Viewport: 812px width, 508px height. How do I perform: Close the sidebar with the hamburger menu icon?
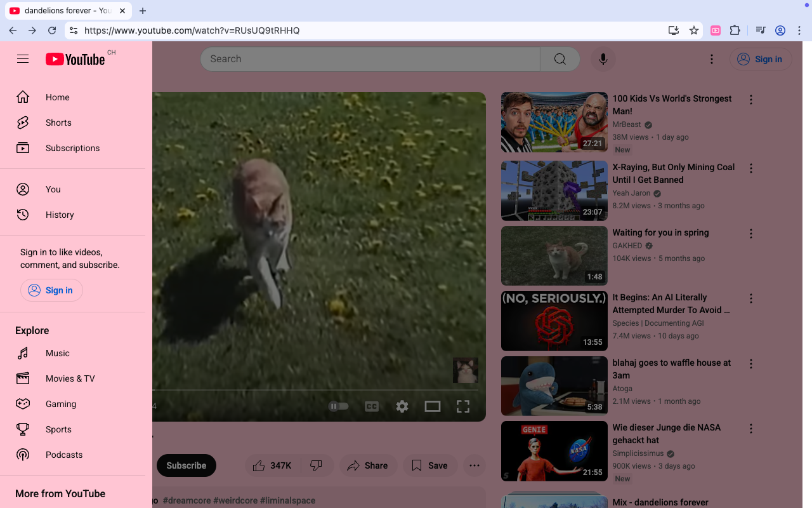(x=23, y=59)
